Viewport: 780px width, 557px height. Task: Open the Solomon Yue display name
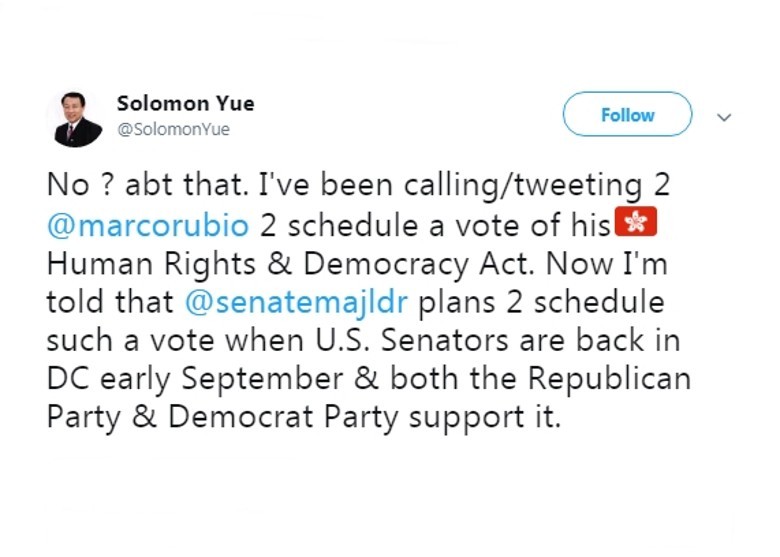(x=185, y=103)
